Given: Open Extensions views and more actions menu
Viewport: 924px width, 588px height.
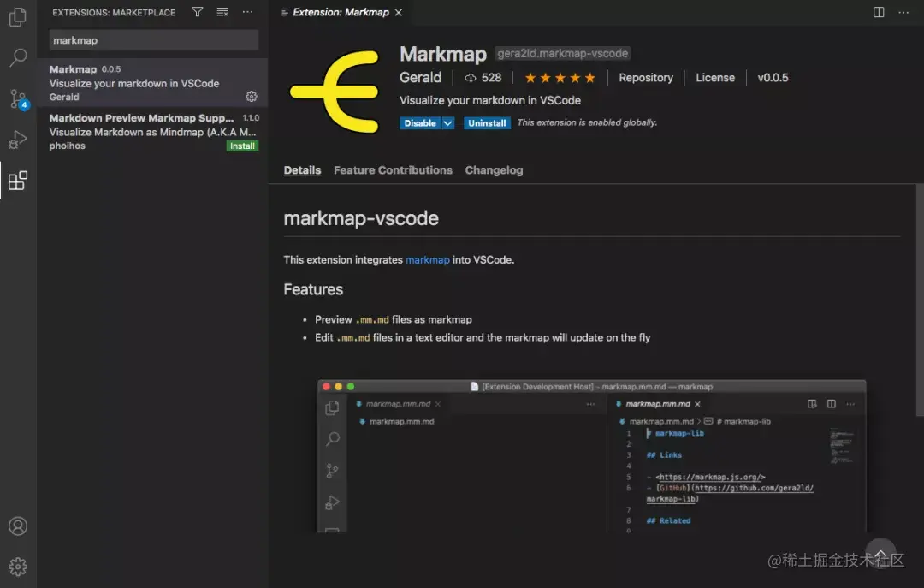Looking at the screenshot, I should (247, 12).
